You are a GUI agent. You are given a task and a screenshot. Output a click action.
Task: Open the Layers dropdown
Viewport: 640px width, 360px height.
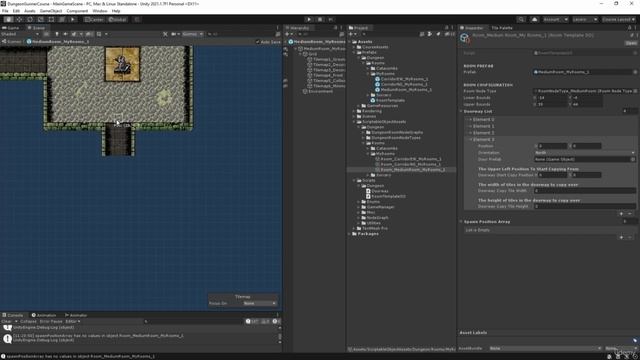pos(585,19)
